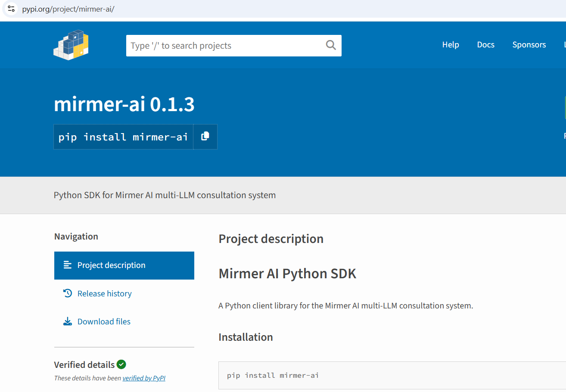Click the Project description lines icon
Screen dimensions: 566x392
[68, 265]
